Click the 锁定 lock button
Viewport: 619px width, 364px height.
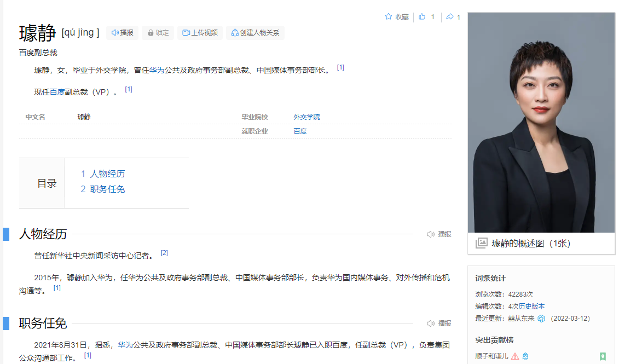[x=158, y=33]
